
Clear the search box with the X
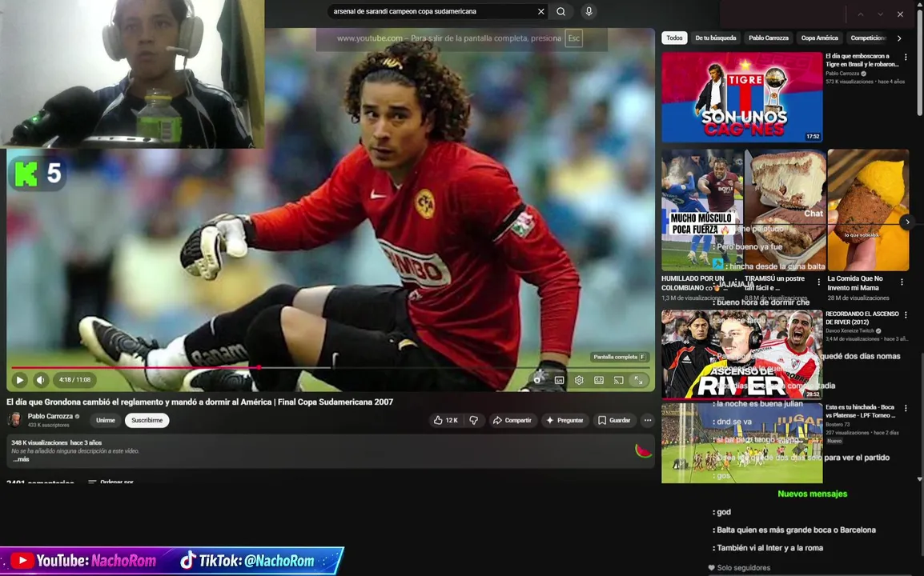pos(541,11)
